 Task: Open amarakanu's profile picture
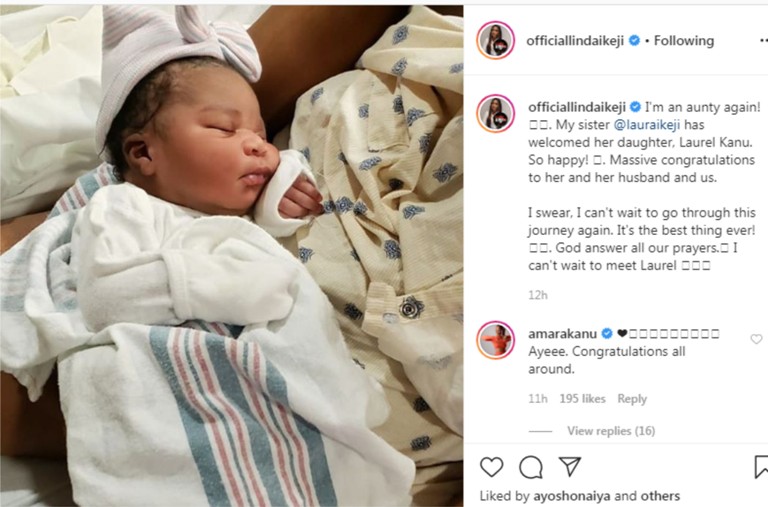(496, 340)
